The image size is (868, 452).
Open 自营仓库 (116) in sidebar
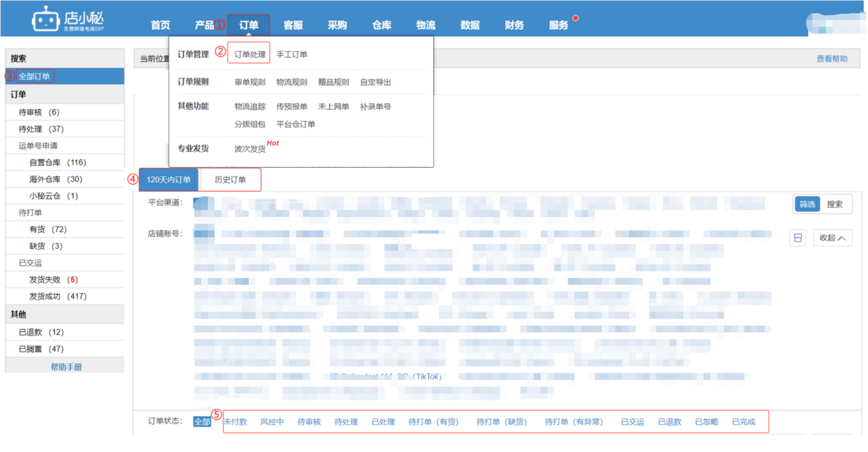click(x=58, y=162)
